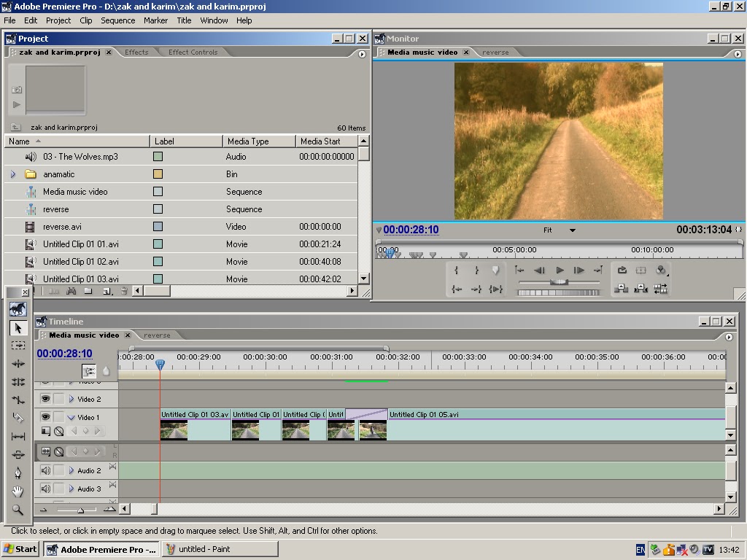Select the Hand tool
The height and width of the screenshot is (560, 747).
[18, 491]
